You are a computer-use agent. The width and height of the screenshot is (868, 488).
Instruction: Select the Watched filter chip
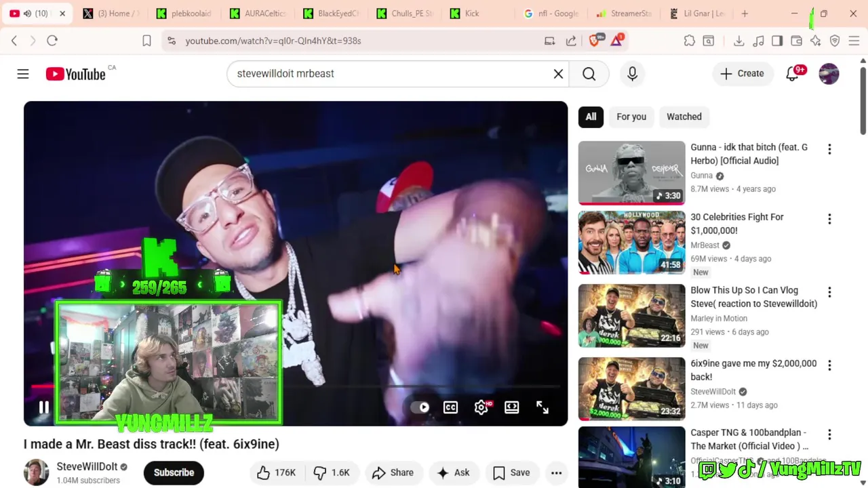click(684, 117)
